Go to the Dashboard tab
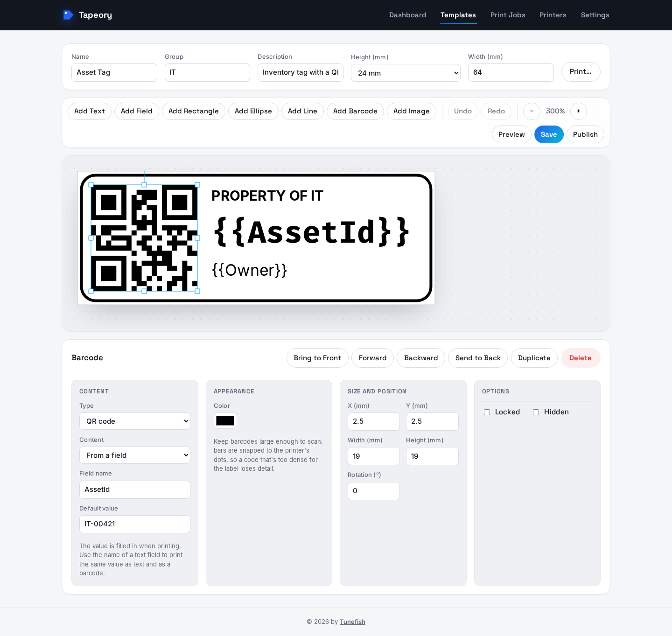Viewport: 672px width, 636px height. pyautogui.click(x=408, y=15)
